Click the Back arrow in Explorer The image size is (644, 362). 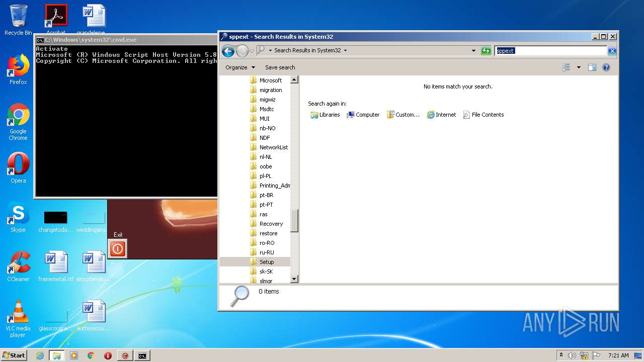[x=228, y=51]
